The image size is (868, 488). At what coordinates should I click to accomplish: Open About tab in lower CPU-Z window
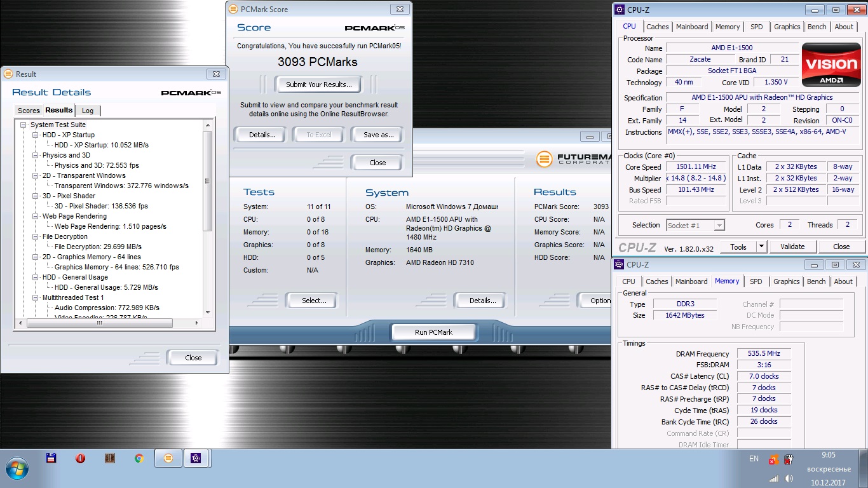tap(843, 281)
